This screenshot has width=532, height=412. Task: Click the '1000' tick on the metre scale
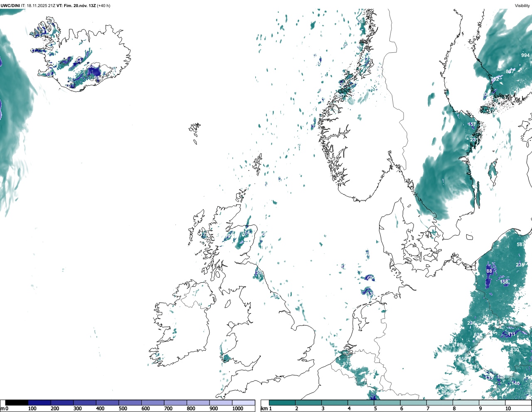click(238, 409)
